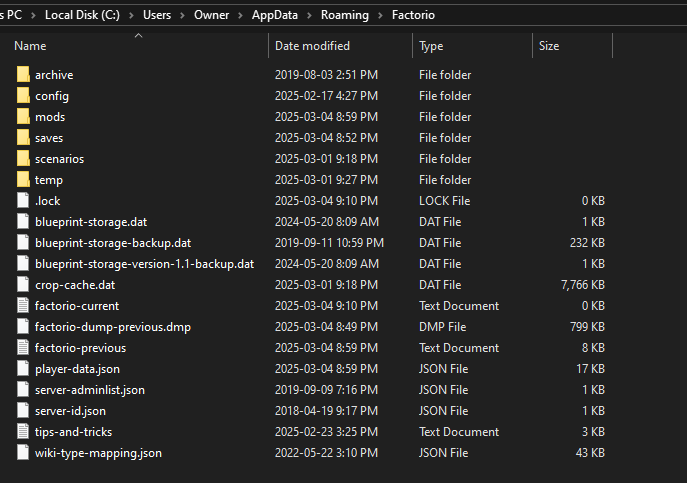687x483 pixels.
Task: Select the factorio-previous file name
Action: tap(80, 348)
